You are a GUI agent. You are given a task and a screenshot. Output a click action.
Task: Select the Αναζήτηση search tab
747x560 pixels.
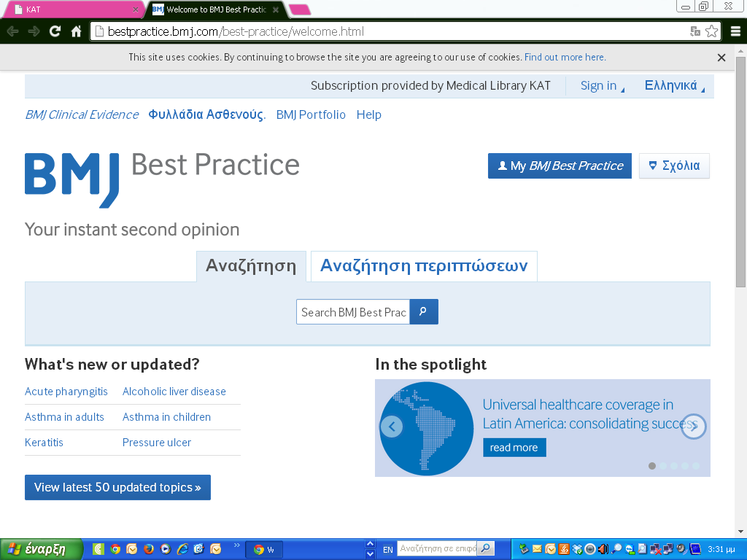point(251,265)
